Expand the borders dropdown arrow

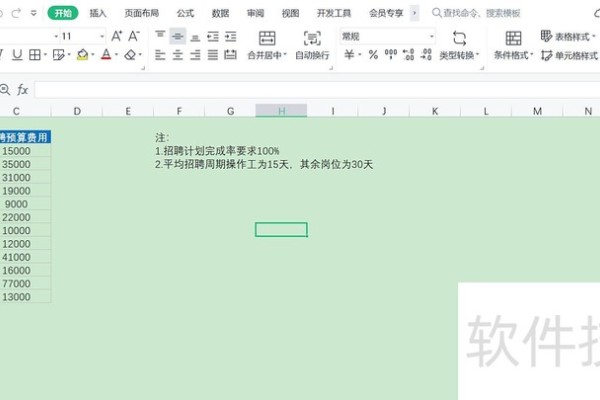(x=45, y=55)
